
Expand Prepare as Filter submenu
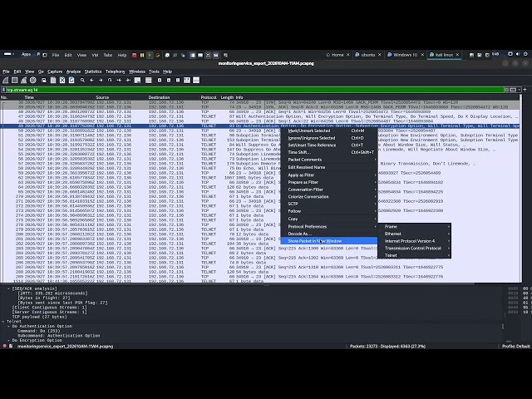coord(329,182)
